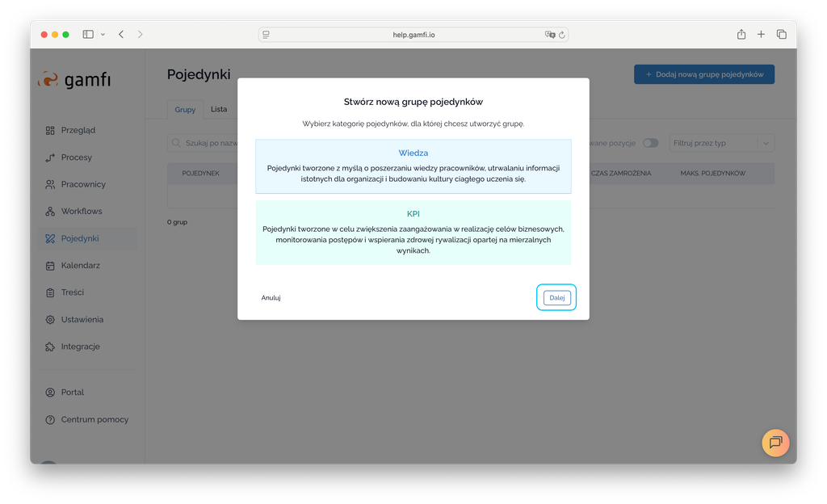827x504 pixels.
Task: Toggle the archived positions switch
Action: coord(650,143)
